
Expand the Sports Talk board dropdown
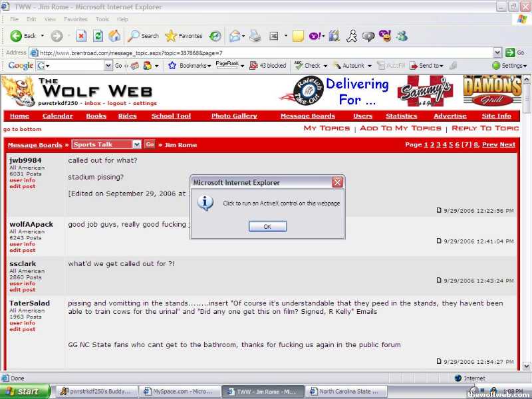(137, 144)
